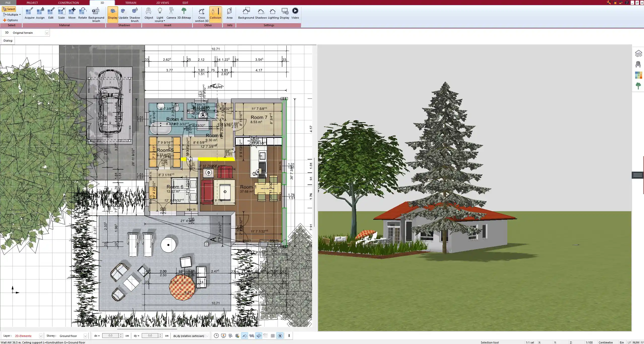Image resolution: width=644 pixels, height=344 pixels.
Task: Click the Select button
Action: pos(9,9)
